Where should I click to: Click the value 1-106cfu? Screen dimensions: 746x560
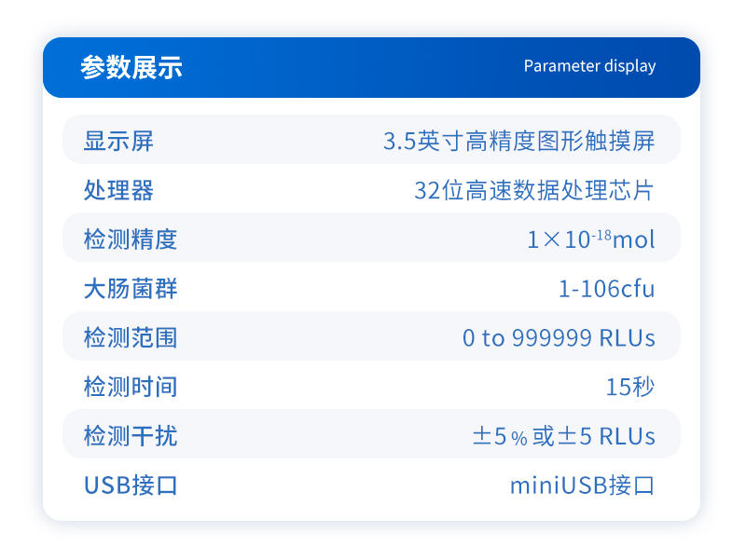click(607, 289)
